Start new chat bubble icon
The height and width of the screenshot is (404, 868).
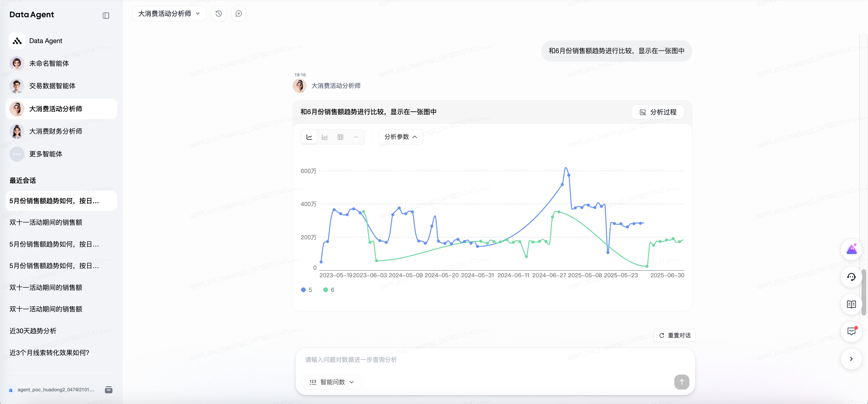(x=239, y=14)
